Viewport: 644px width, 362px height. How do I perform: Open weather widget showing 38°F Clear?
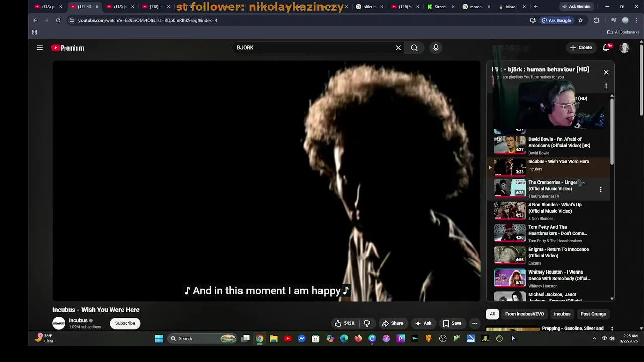[x=44, y=338]
